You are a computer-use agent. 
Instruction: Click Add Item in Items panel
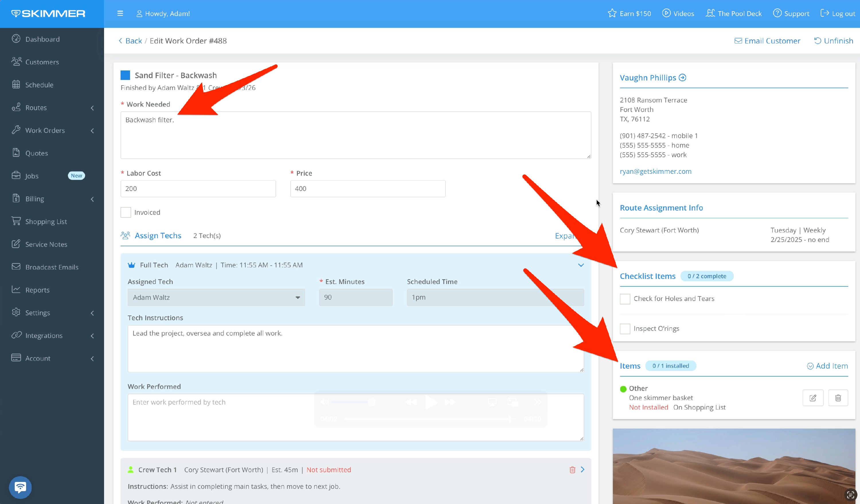click(x=827, y=366)
